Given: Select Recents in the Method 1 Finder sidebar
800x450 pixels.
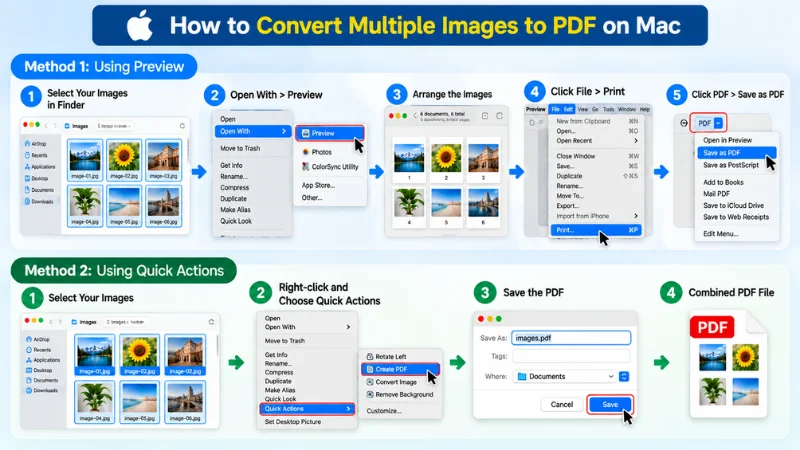Looking at the screenshot, I should coord(36,155).
